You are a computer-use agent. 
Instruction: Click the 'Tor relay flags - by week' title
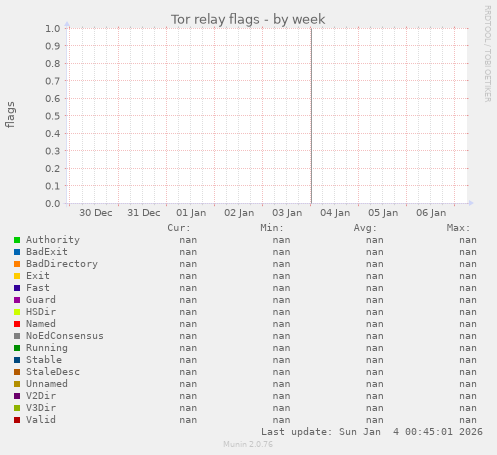pos(248,19)
